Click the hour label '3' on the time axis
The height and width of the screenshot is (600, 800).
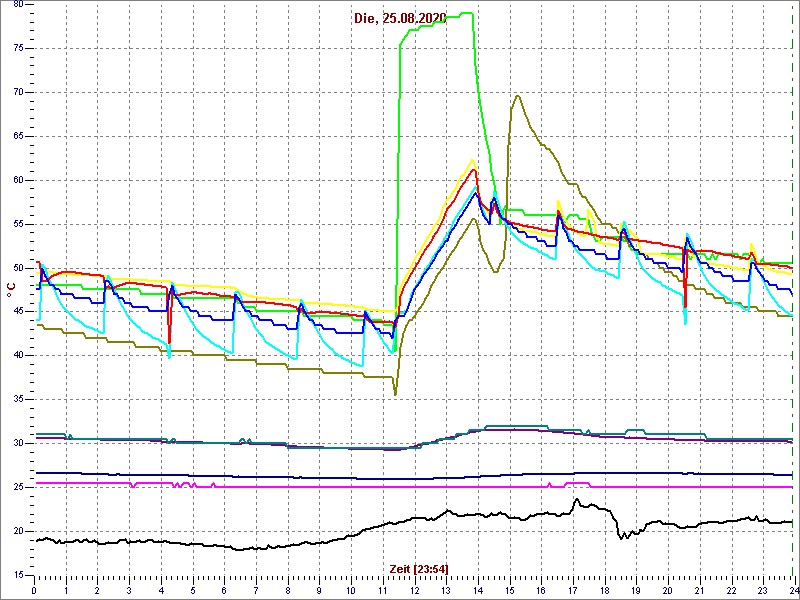[129, 588]
